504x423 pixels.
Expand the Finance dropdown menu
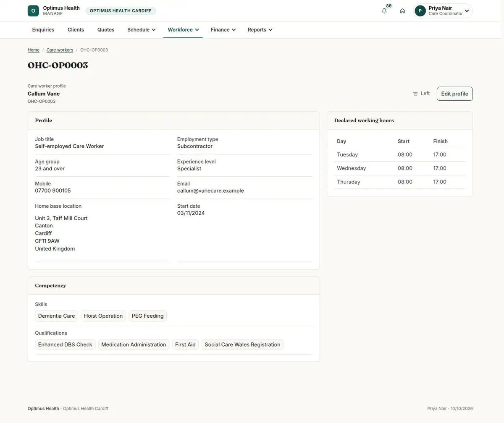[223, 30]
